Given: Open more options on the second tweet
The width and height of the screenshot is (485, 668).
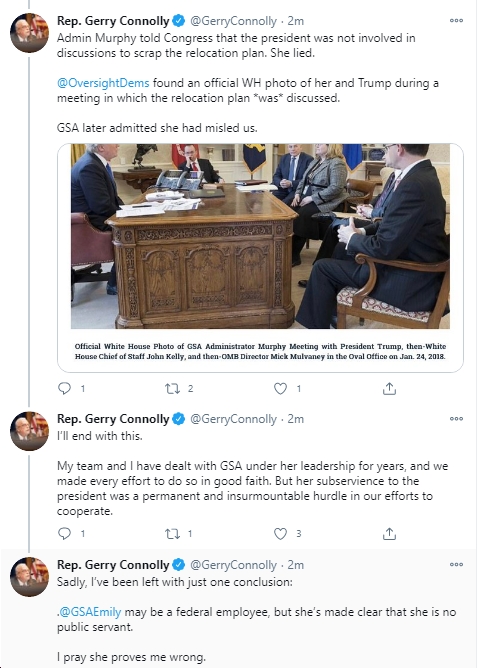Looking at the screenshot, I should coord(456,419).
